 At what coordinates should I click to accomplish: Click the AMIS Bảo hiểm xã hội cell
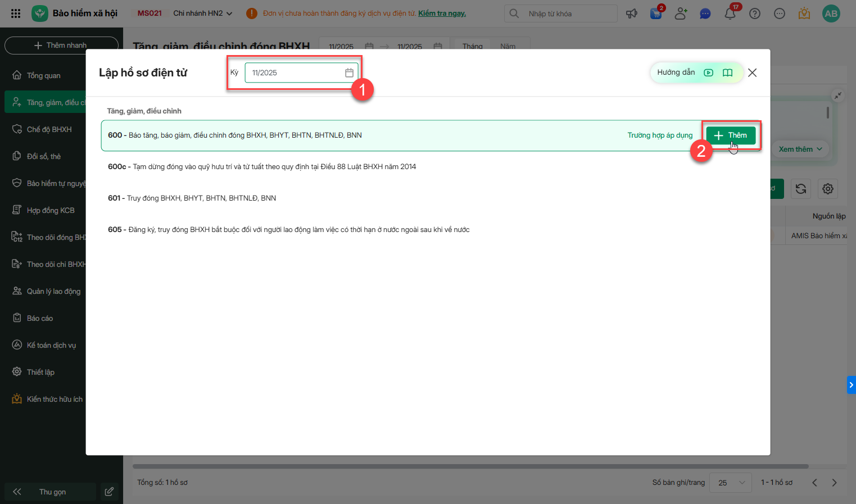[819, 236]
